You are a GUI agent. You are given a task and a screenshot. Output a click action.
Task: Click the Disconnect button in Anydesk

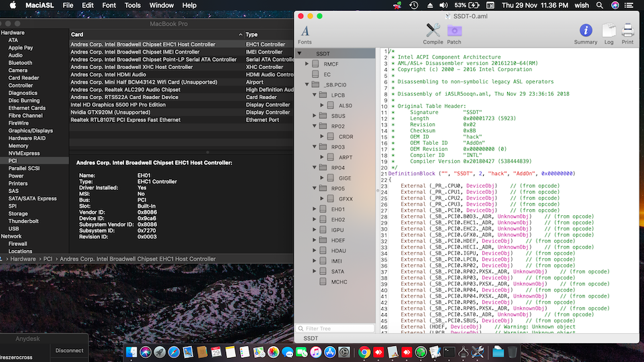69,351
